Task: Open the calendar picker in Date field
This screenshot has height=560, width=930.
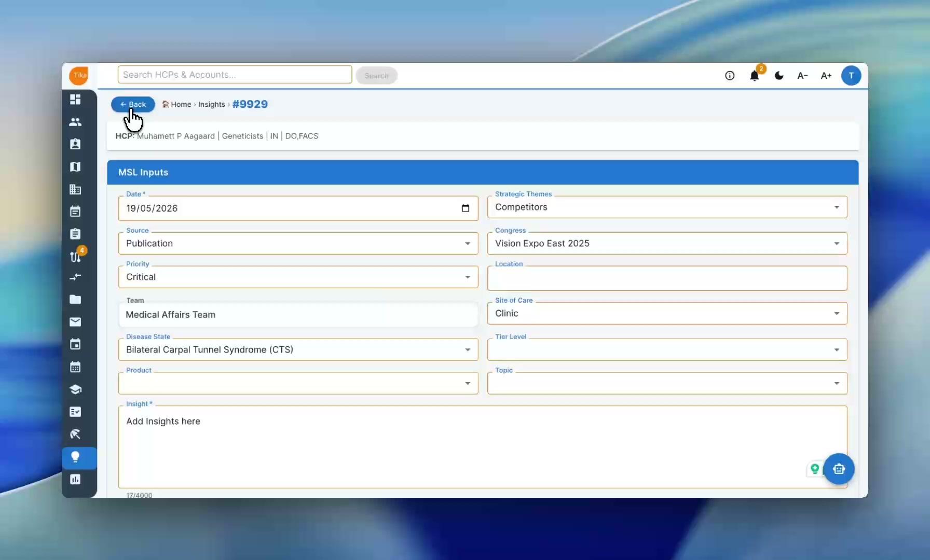Action: pyautogui.click(x=466, y=208)
